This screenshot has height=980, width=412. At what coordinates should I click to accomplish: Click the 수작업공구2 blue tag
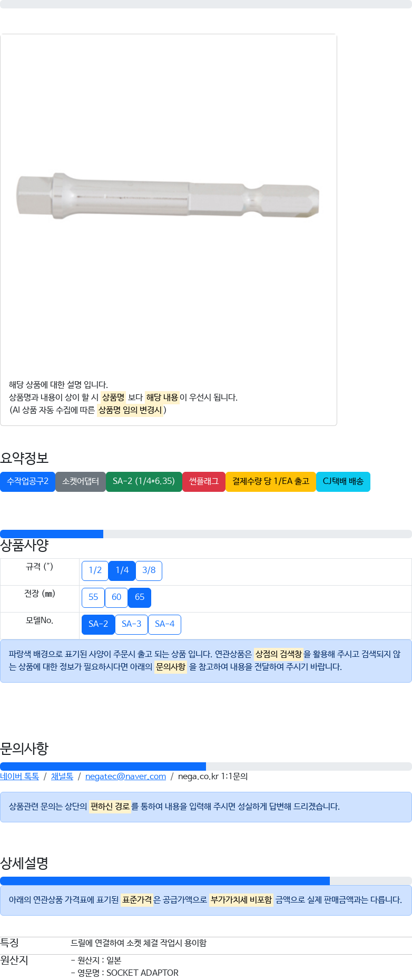pyautogui.click(x=27, y=481)
